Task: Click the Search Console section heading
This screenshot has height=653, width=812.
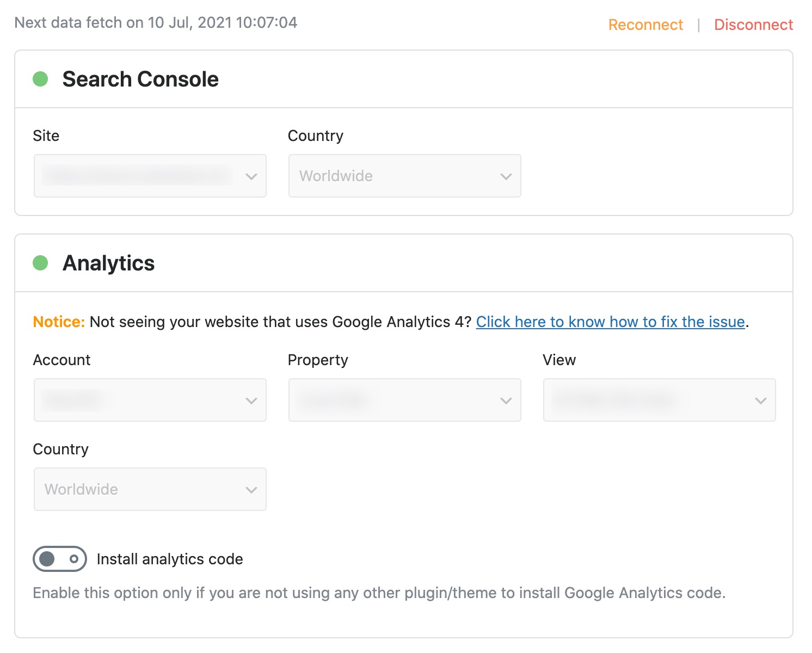Action: (x=140, y=79)
